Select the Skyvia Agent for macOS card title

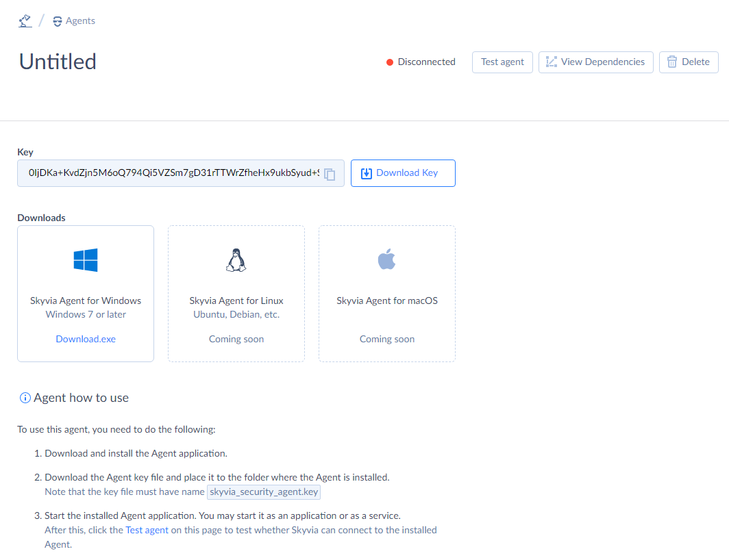pyautogui.click(x=387, y=301)
